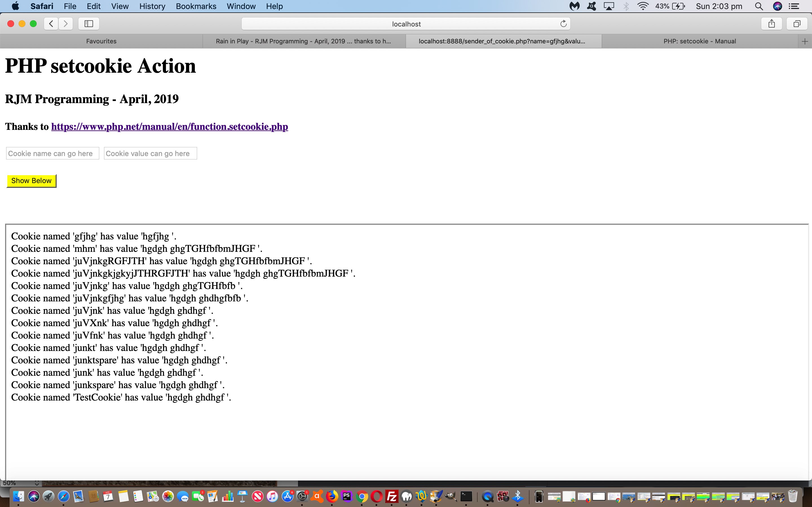
Task: Switch to Rain in Play tab
Action: 303,41
